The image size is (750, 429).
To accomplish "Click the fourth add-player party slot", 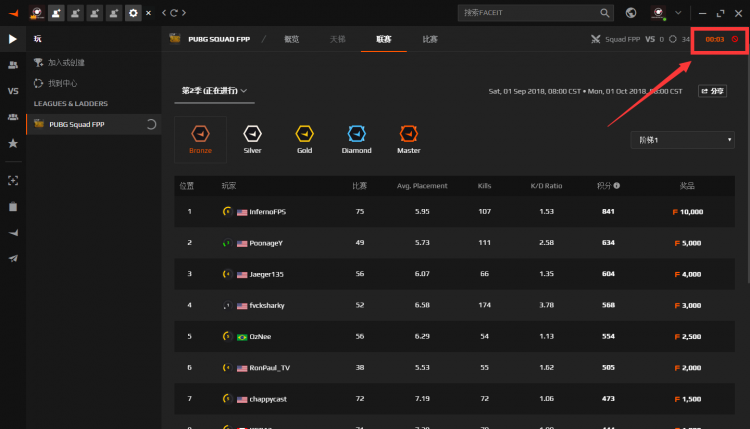I will click(x=113, y=13).
